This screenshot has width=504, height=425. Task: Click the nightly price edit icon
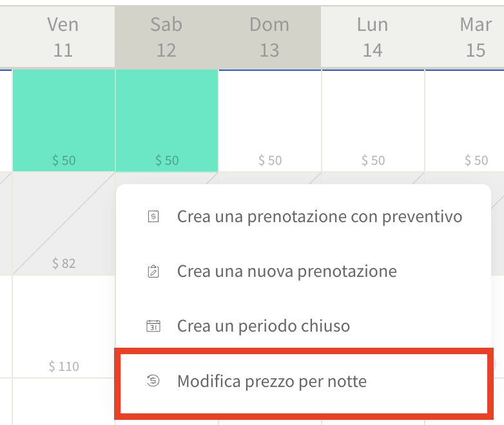pos(153,381)
